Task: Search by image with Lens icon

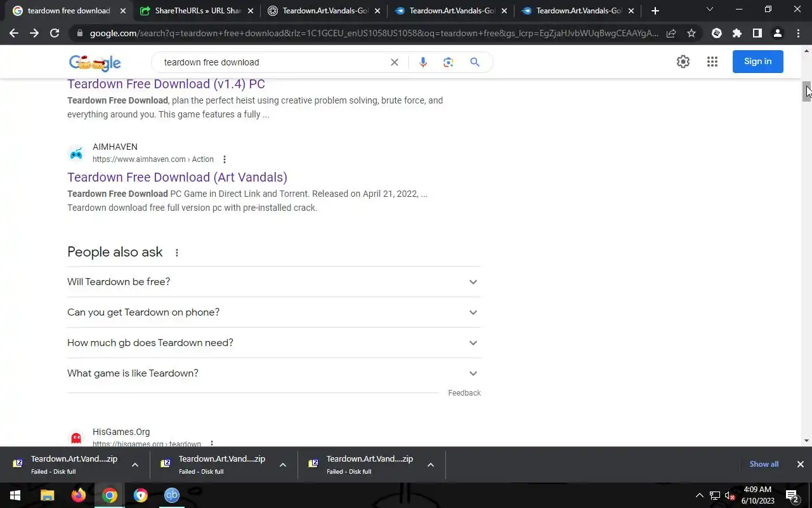Action: [449, 62]
